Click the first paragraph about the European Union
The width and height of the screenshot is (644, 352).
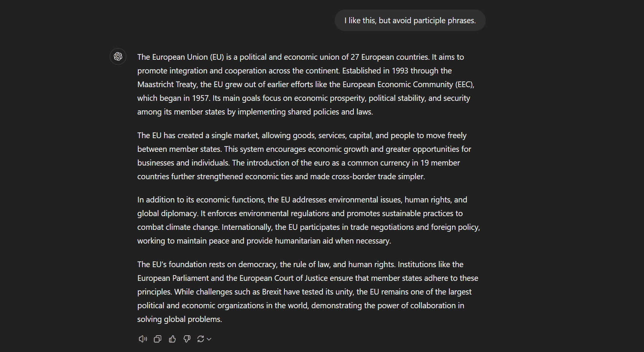pyautogui.click(x=308, y=84)
